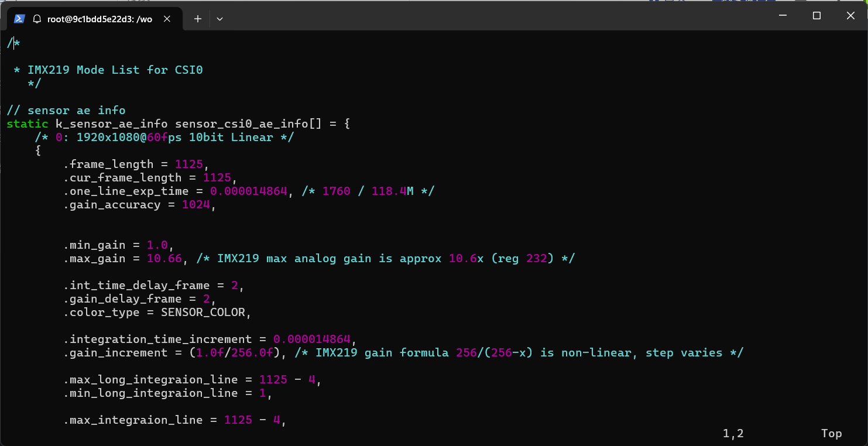Select the root@9c1bdd5e22d3 tab title
The width and height of the screenshot is (868, 446).
pyautogui.click(x=100, y=19)
